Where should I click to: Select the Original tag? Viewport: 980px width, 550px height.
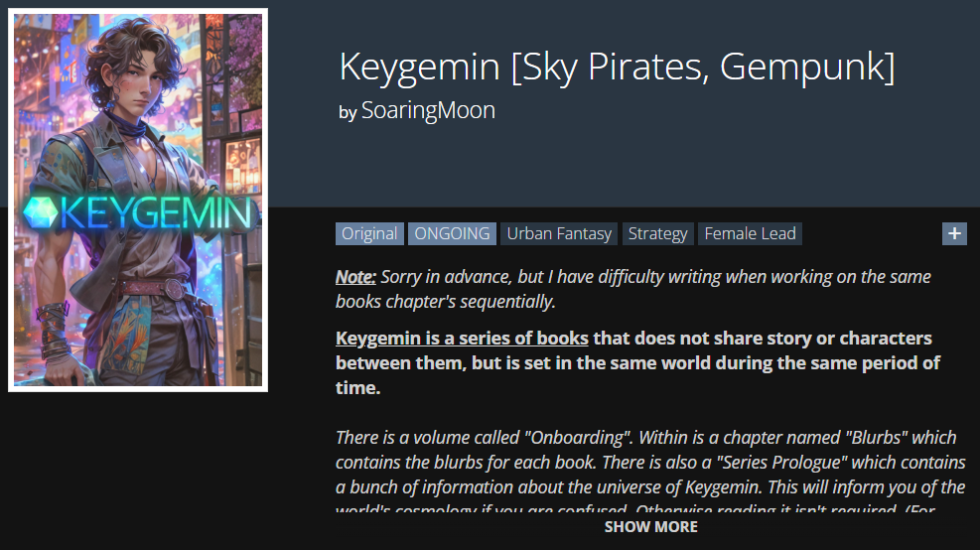pos(369,233)
